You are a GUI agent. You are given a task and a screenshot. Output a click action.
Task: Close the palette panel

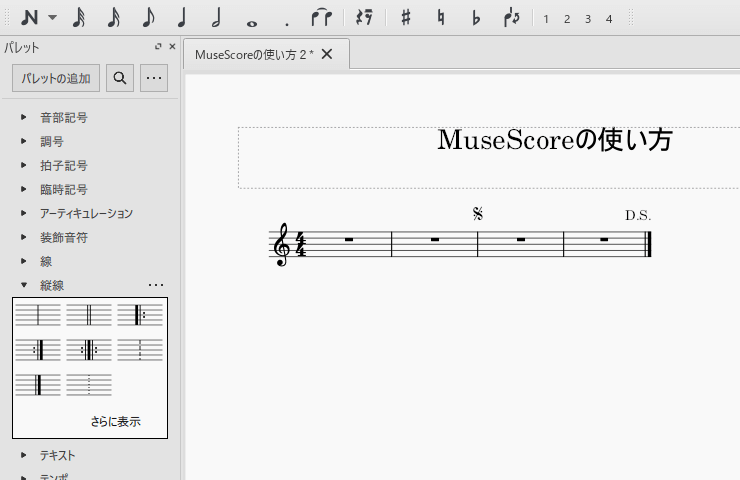pyautogui.click(x=172, y=46)
